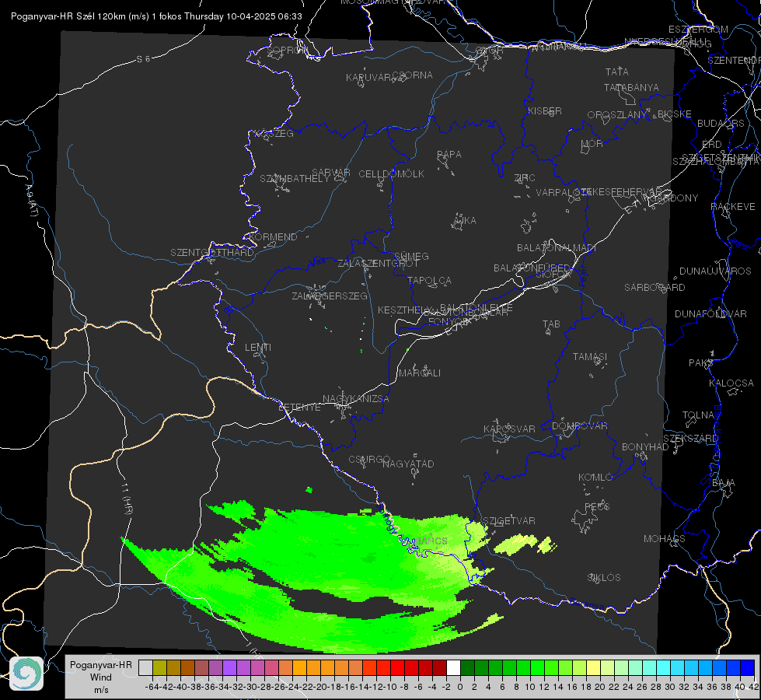Click the TAPOLCA city label
The image size is (761, 700).
(430, 280)
